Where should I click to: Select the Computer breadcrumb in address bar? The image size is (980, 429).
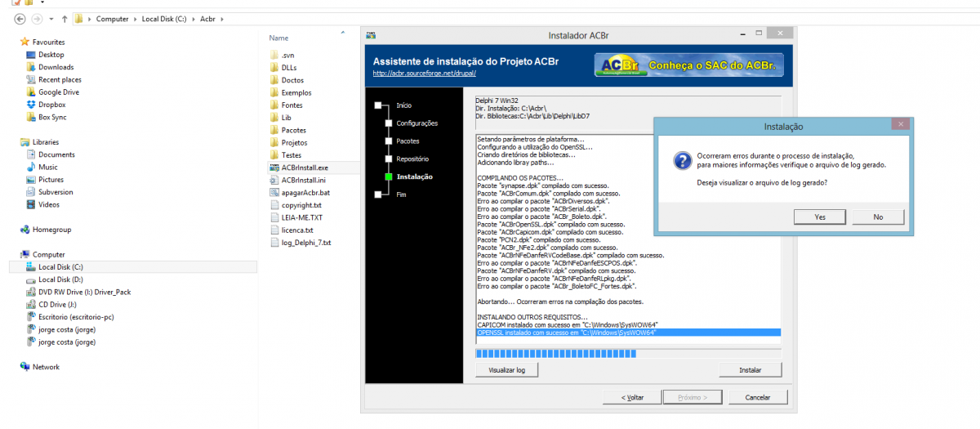click(112, 18)
